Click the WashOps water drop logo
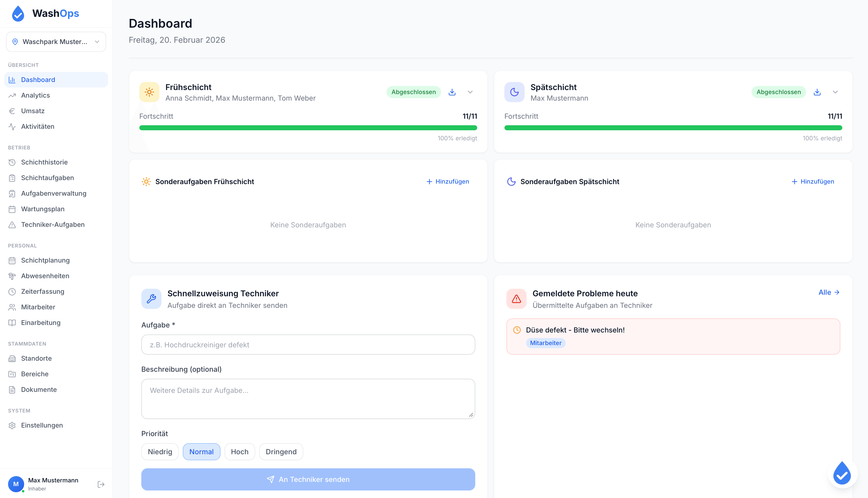 [x=18, y=13]
